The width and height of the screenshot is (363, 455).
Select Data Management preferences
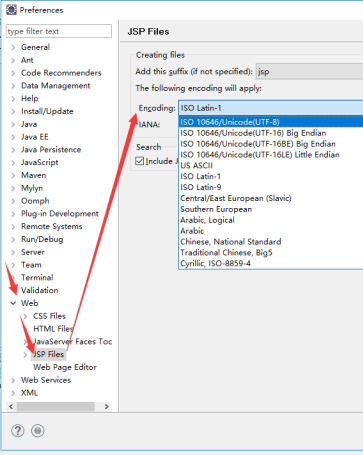56,86
